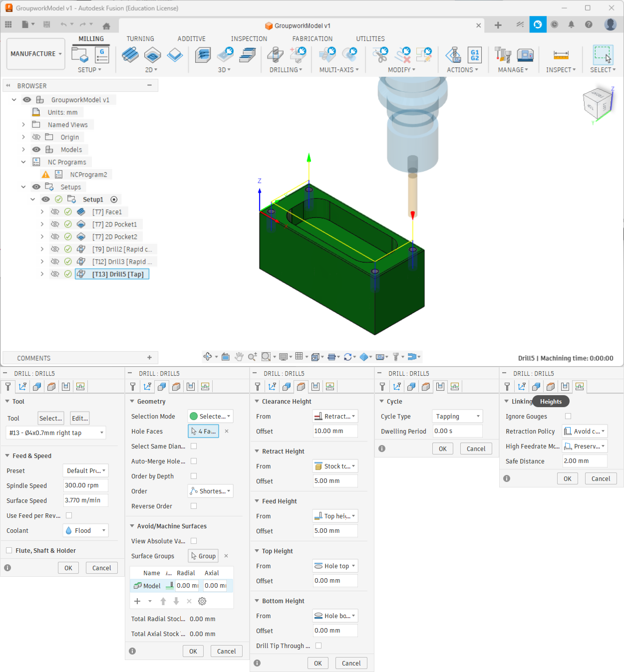The width and height of the screenshot is (624, 672).
Task: Open the Coolant Flood dropdown
Action: point(85,530)
